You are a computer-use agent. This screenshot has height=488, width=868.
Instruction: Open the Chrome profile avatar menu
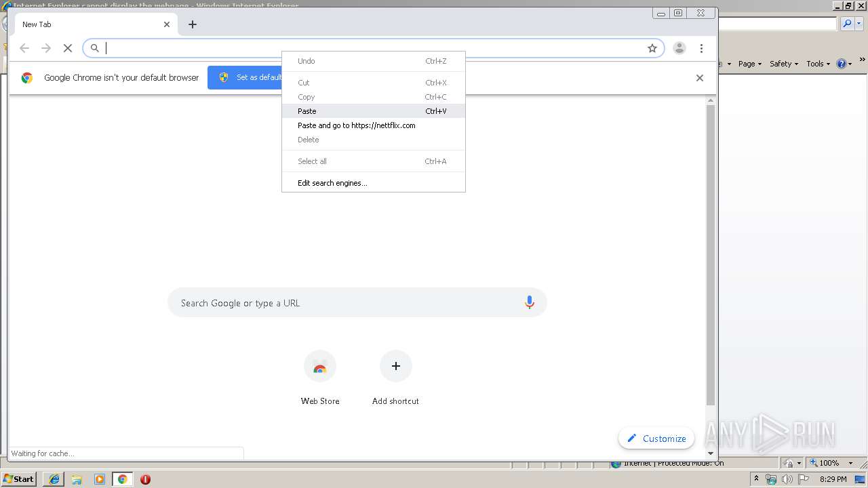[679, 48]
